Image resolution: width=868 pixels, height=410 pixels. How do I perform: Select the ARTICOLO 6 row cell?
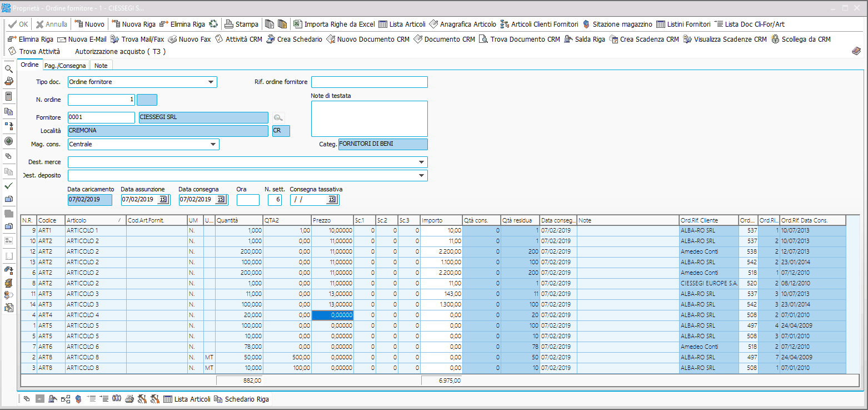[95, 347]
